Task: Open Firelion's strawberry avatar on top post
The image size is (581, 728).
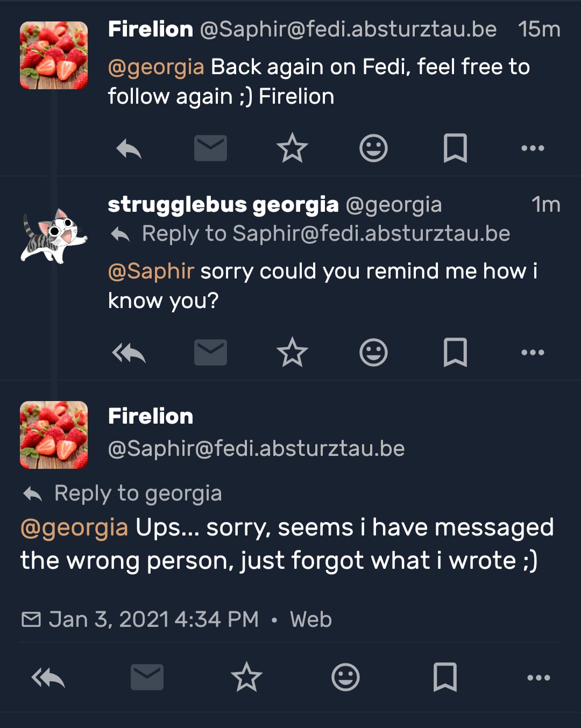Action: [x=54, y=55]
